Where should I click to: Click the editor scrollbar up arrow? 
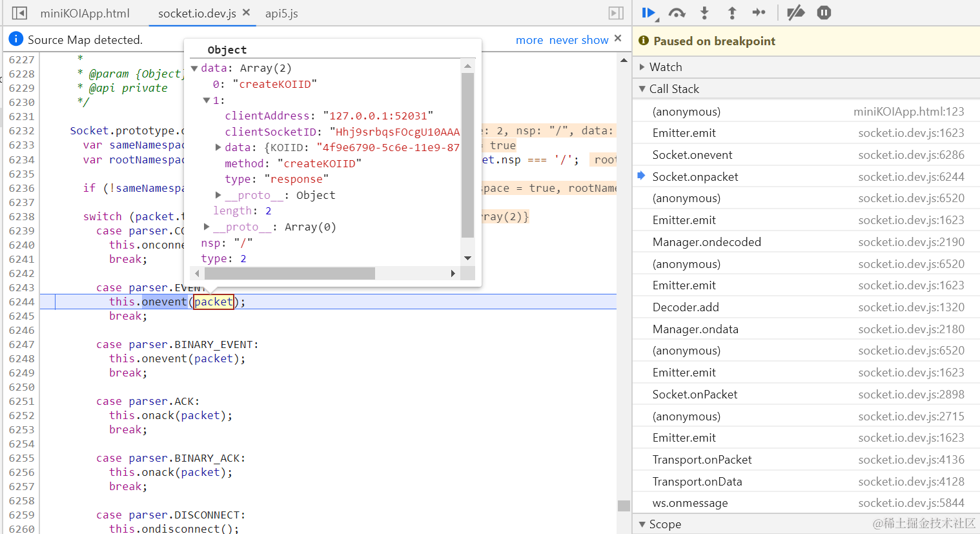point(624,60)
